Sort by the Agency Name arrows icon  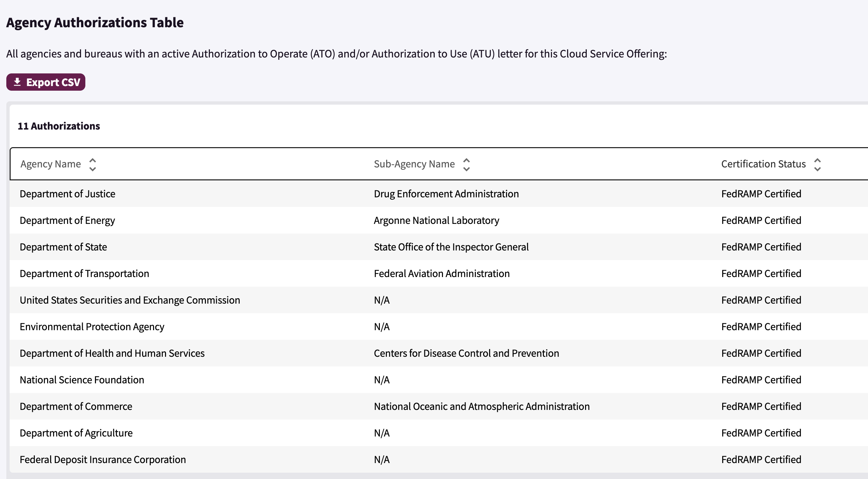click(93, 164)
